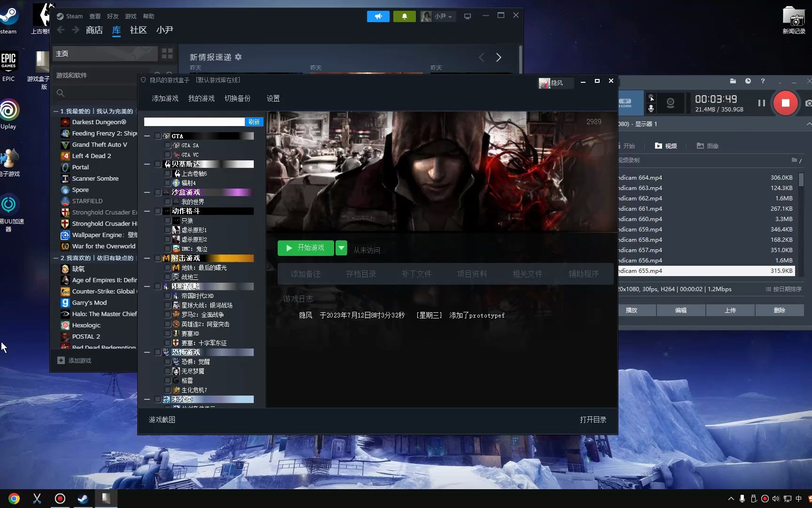The image size is (812, 508).
Task: Open volume control in system tray
Action: point(775,499)
